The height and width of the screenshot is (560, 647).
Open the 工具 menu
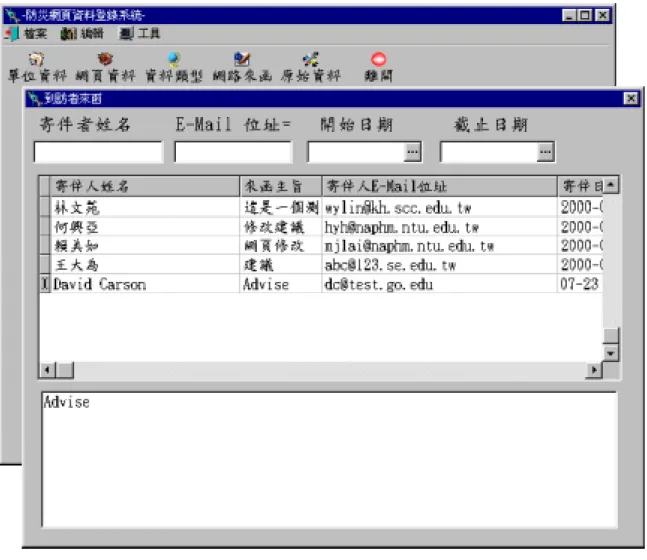(x=139, y=33)
